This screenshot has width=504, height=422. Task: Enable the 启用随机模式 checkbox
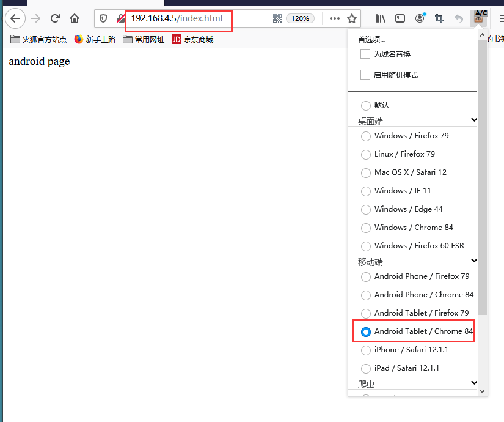coord(365,75)
